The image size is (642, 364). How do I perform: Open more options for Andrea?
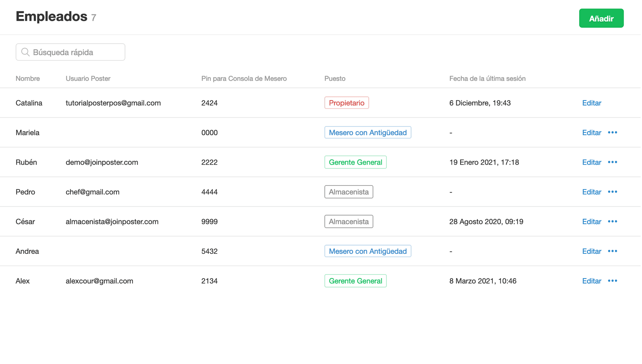[612, 251]
